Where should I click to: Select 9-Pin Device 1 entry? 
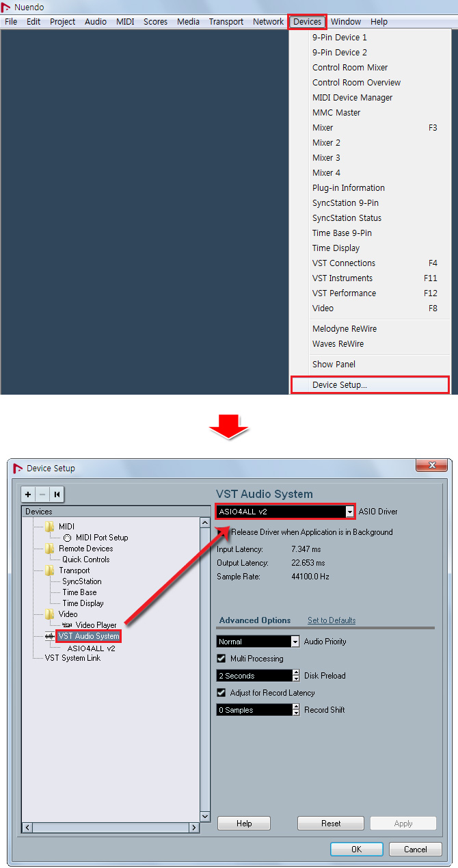coord(370,38)
